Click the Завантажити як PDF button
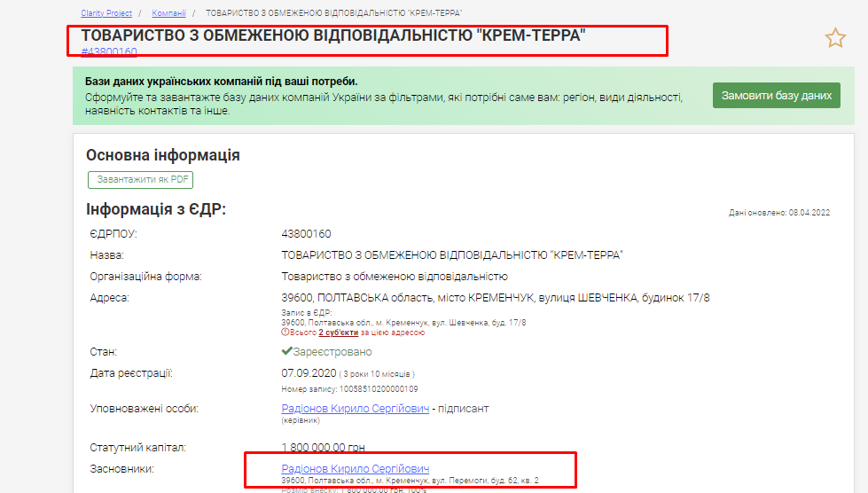 140,179
